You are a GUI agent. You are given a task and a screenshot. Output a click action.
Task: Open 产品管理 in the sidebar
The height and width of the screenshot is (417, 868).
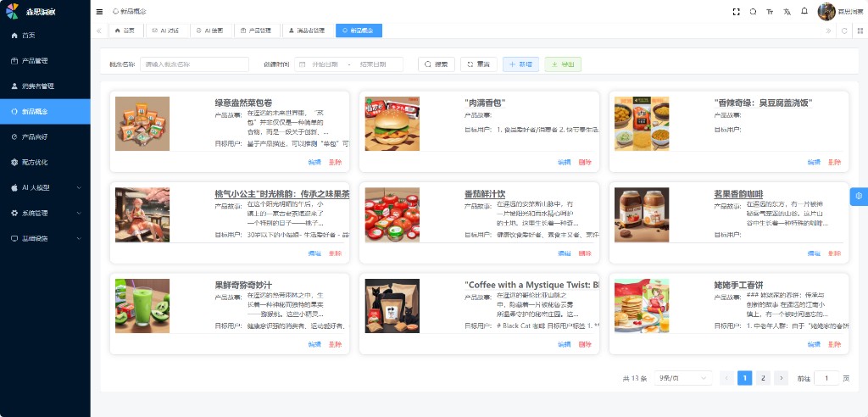pyautogui.click(x=45, y=61)
